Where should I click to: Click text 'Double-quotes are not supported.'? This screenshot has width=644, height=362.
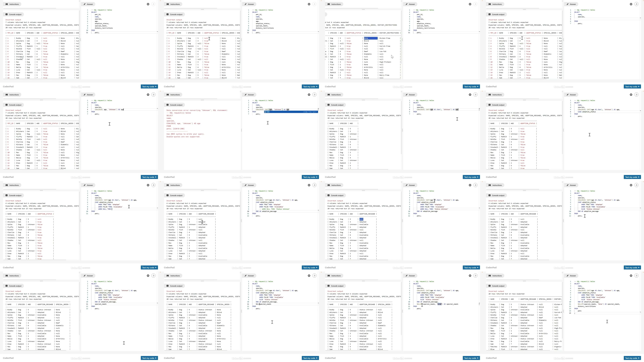pyautogui.click(x=183, y=137)
